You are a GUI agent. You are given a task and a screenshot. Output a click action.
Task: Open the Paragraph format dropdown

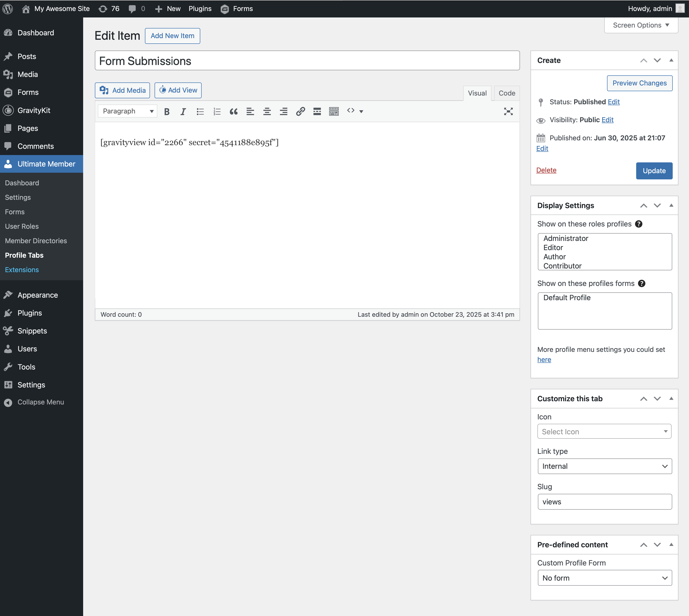(128, 111)
